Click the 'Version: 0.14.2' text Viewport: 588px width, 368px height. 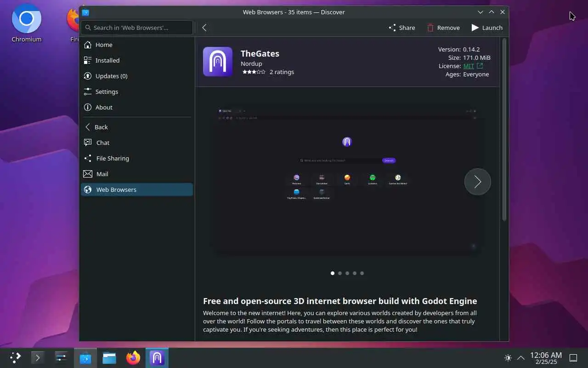459,49
